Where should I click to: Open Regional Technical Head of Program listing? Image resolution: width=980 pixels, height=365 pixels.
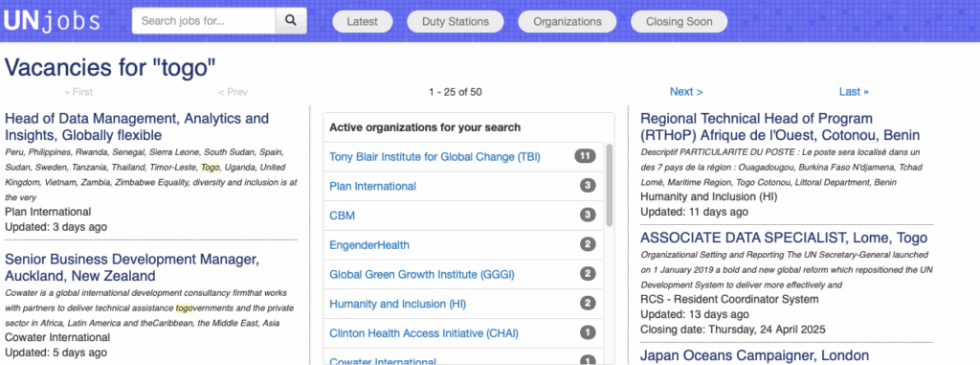(780, 127)
